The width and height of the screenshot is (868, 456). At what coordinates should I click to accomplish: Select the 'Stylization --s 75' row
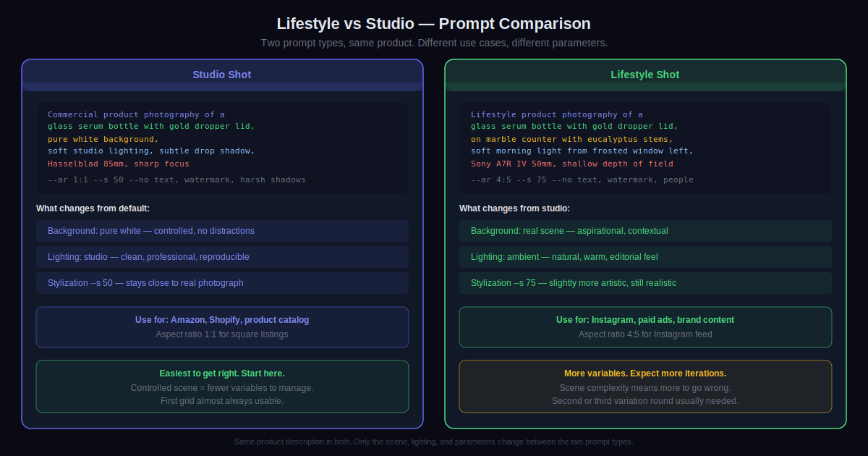coord(644,283)
